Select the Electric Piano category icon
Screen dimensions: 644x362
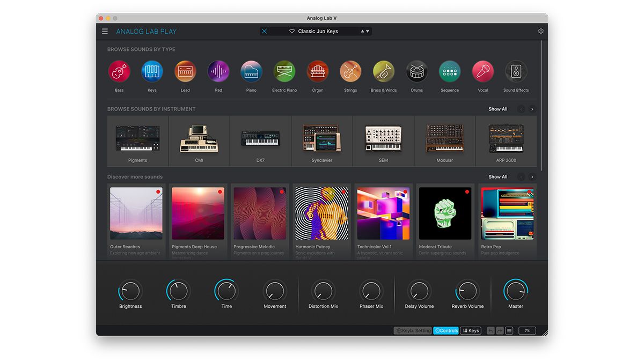[284, 71]
